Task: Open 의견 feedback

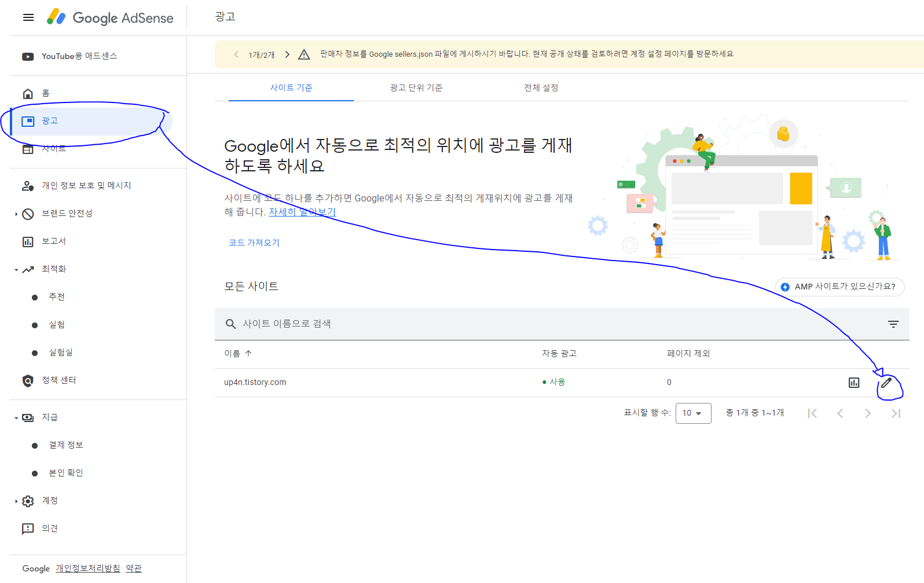Action: click(49, 529)
